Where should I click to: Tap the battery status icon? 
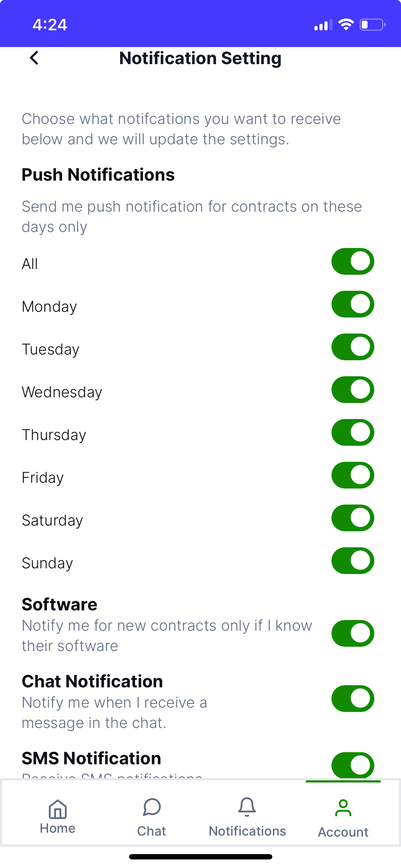tap(372, 25)
